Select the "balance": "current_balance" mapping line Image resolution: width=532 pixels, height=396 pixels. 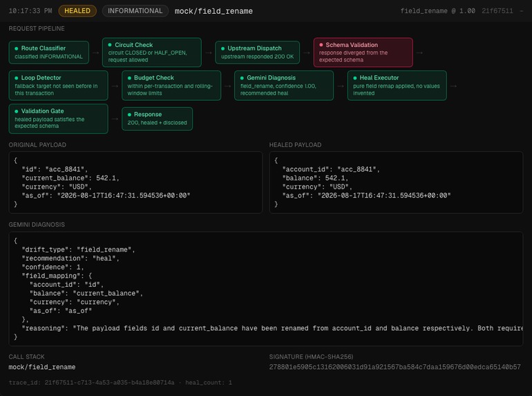pos(86,294)
